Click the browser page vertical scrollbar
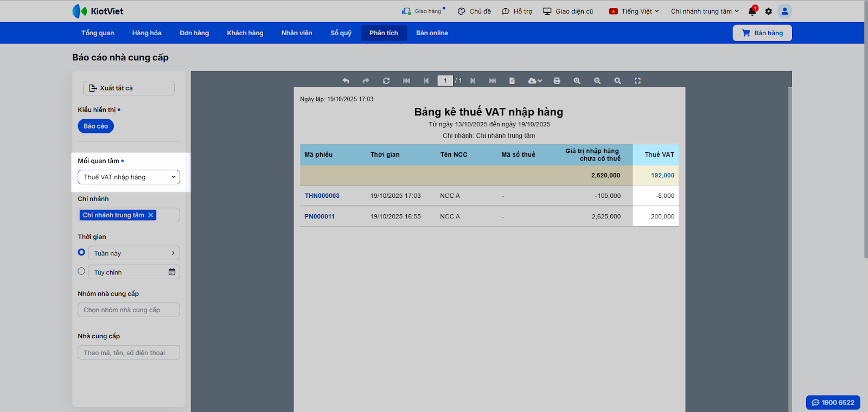Image resolution: width=868 pixels, height=412 pixels. tap(866, 130)
